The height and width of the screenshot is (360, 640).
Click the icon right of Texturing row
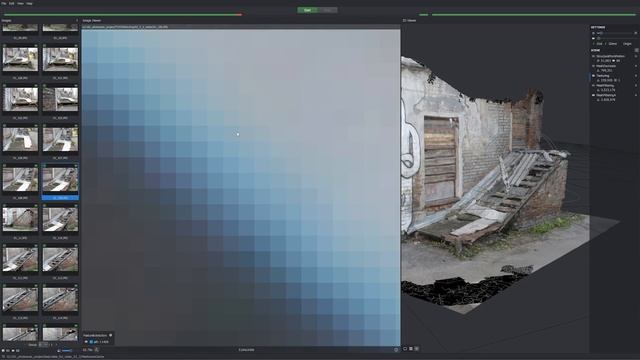636,76
